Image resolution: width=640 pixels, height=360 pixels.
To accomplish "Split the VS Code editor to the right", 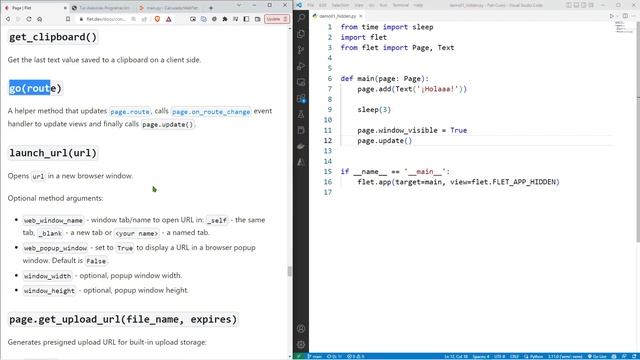I will click(625, 16).
